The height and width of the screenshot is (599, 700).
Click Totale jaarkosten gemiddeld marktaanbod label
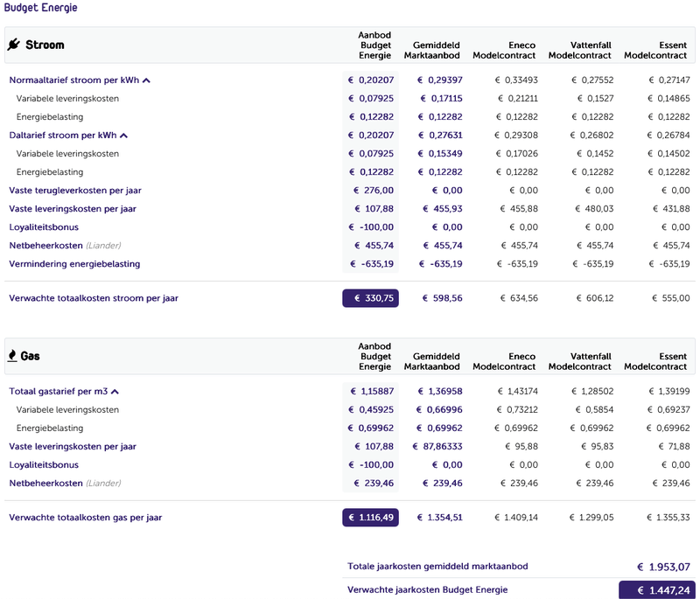pos(437,567)
